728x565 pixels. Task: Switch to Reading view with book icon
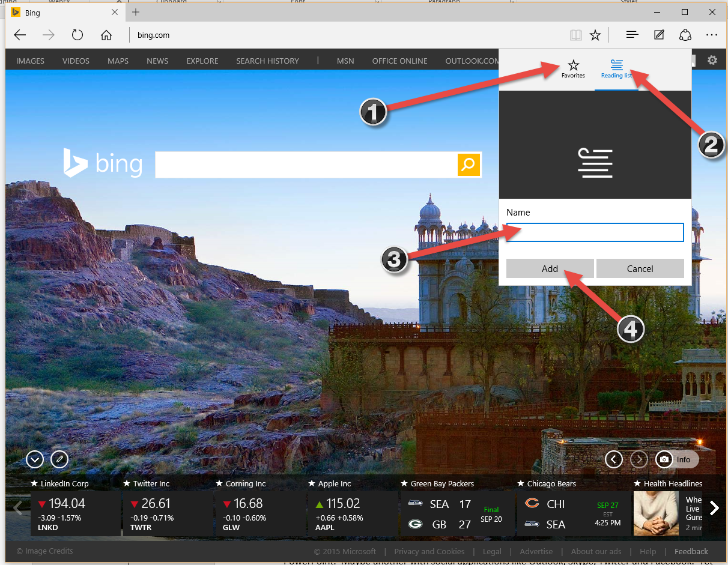pyautogui.click(x=575, y=35)
